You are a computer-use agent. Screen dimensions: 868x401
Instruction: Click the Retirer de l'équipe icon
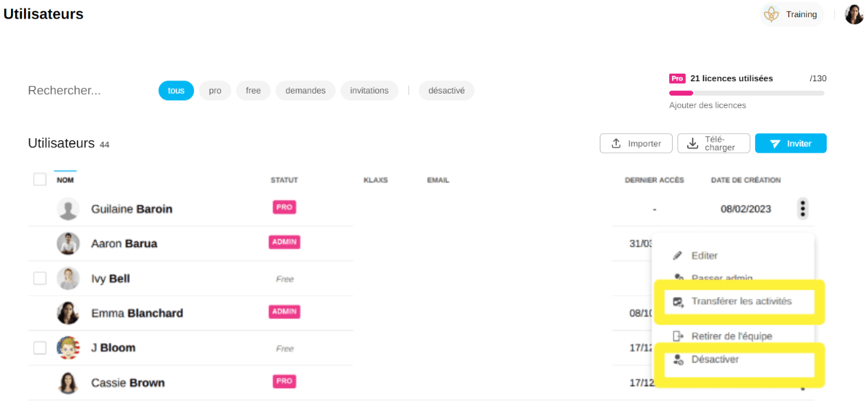point(678,336)
